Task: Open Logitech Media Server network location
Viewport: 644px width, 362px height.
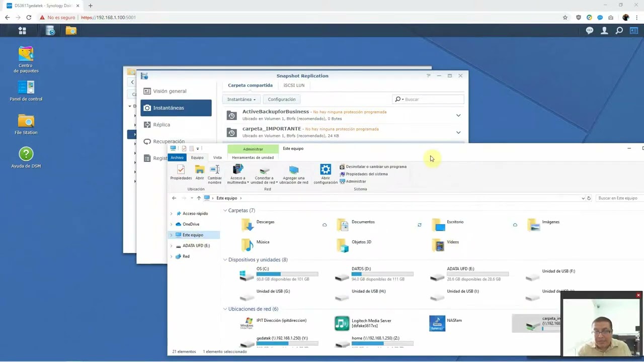Action: tap(364, 323)
